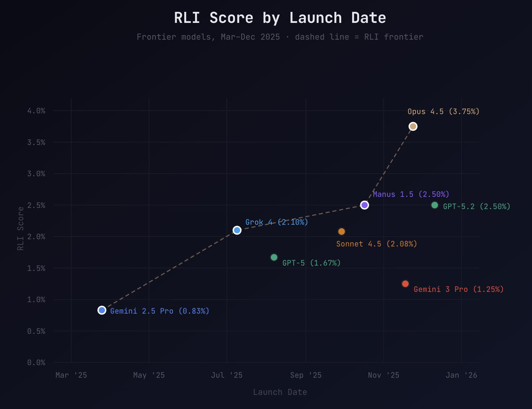The width and height of the screenshot is (532, 409).
Task: Click the 'Grok 4 (2.10%)' label
Action: point(277,222)
